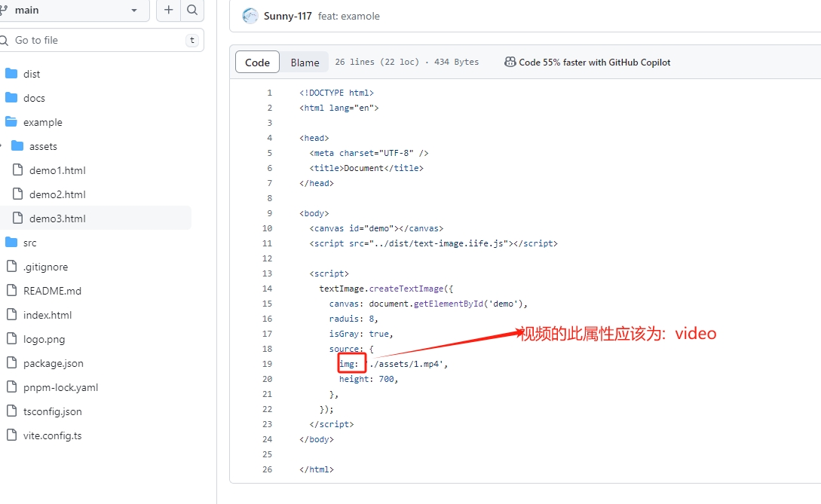This screenshot has width=821, height=504.
Task: Click Sunny-117 avatar image
Action: (250, 17)
